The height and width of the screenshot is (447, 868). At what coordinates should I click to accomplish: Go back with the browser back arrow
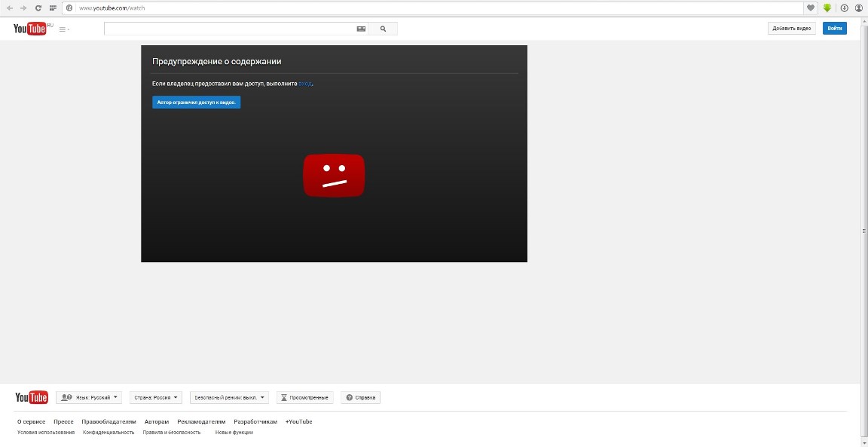[9, 8]
